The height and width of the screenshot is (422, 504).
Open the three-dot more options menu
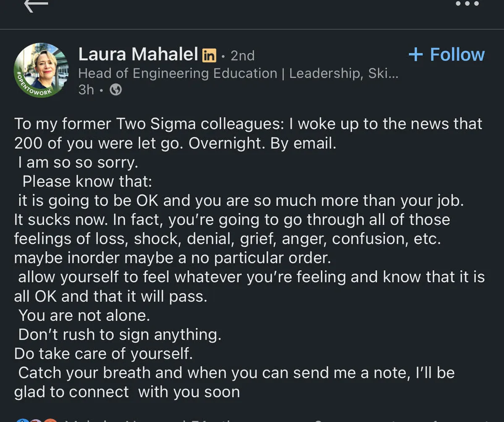467,3
